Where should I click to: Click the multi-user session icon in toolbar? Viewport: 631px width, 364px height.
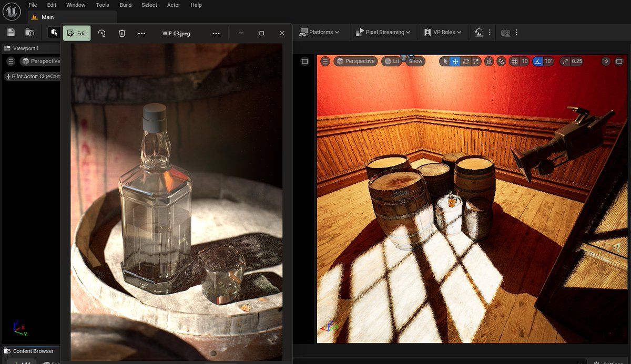(x=505, y=33)
